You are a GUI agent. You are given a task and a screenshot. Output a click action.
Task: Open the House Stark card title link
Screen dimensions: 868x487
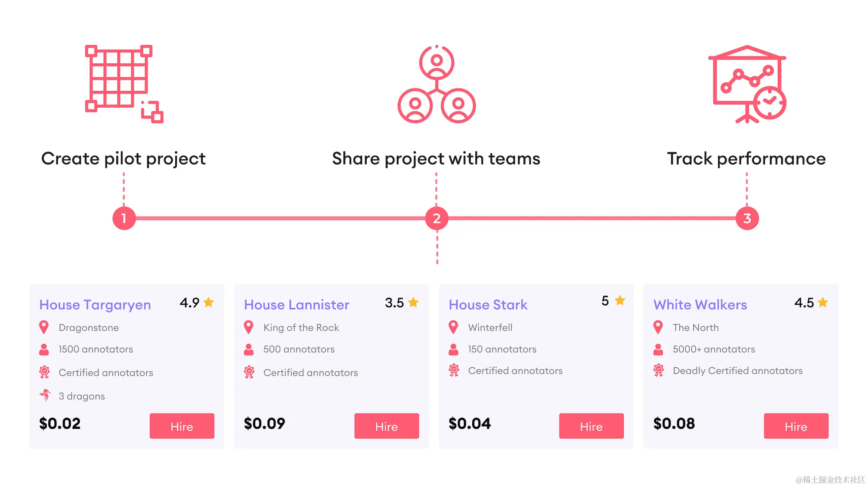[x=488, y=305]
